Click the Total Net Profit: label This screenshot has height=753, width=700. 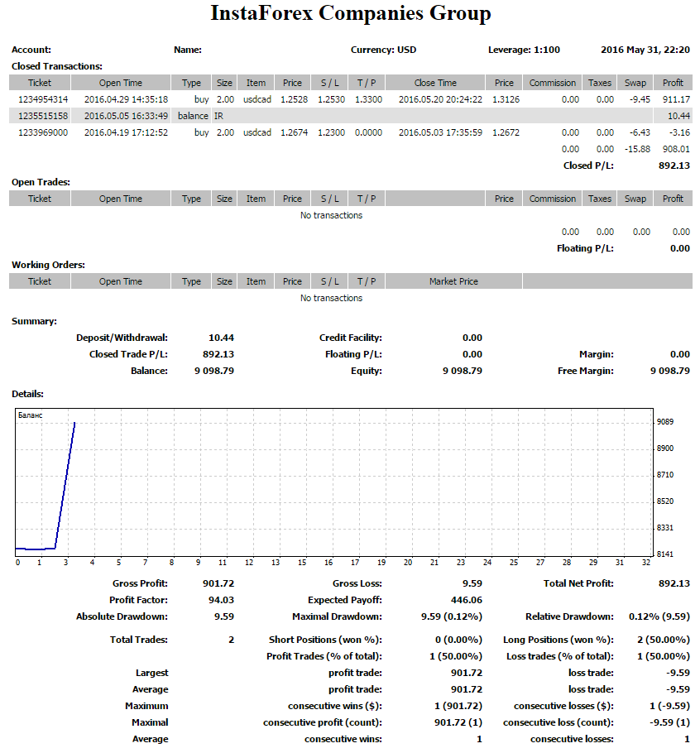pos(578,583)
